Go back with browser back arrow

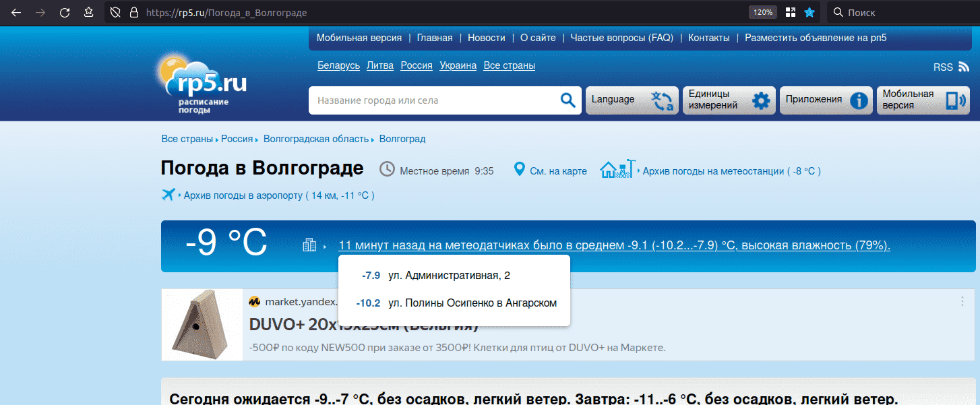pyautogui.click(x=16, y=12)
